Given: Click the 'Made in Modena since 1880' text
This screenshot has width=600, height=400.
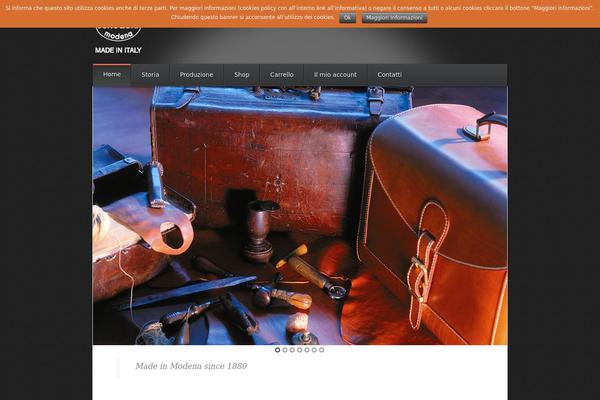Looking at the screenshot, I should pos(191,366).
